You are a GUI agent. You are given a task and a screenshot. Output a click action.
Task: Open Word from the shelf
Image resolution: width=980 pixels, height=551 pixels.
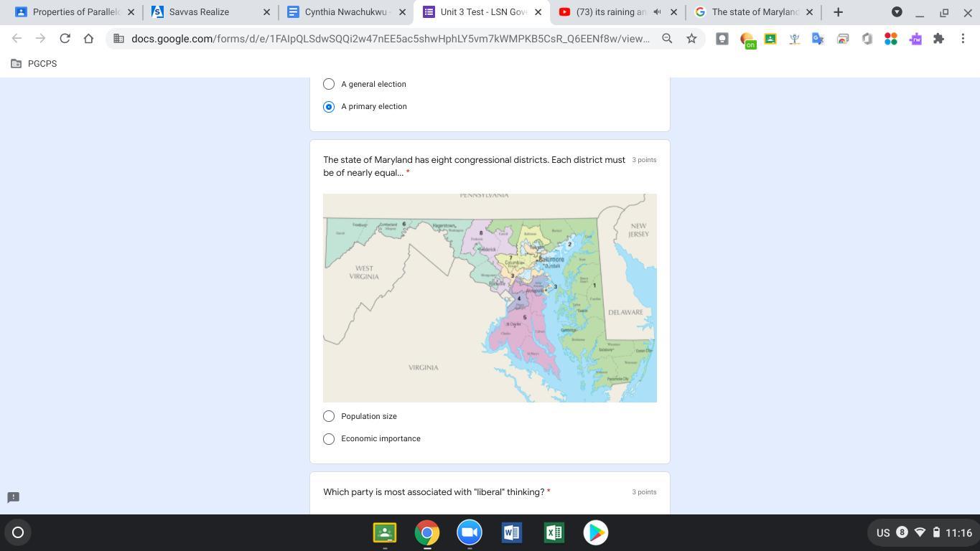click(x=511, y=532)
